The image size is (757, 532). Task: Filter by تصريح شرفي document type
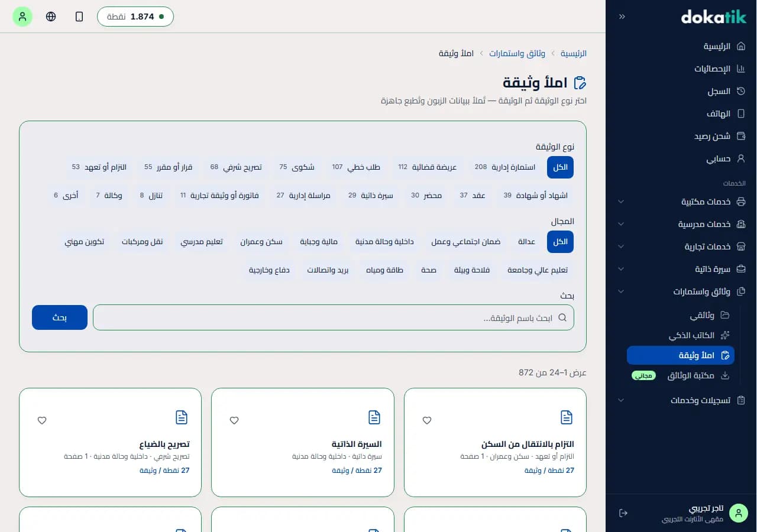pyautogui.click(x=236, y=167)
